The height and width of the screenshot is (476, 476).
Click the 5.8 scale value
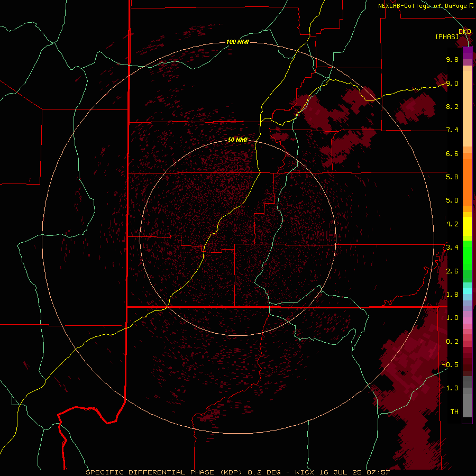coord(452,177)
